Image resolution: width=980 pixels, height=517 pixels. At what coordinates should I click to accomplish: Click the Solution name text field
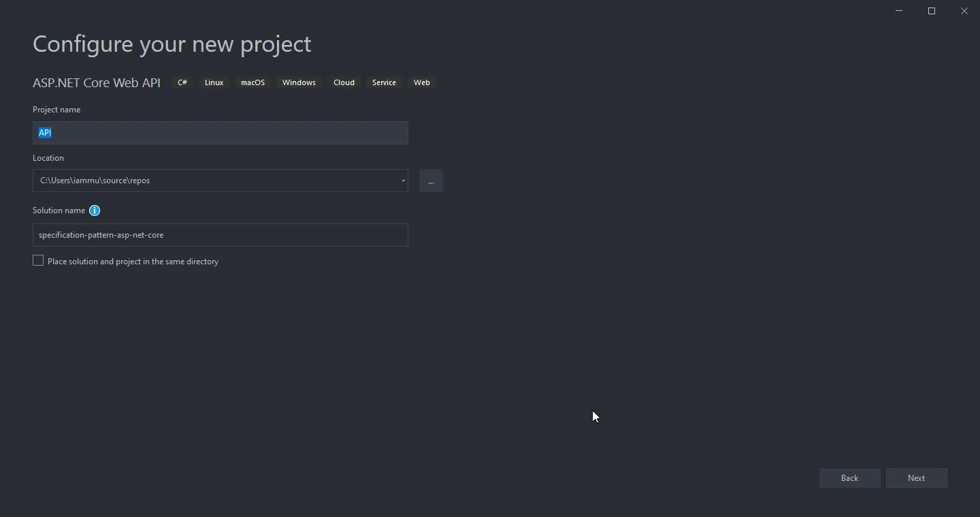click(220, 235)
